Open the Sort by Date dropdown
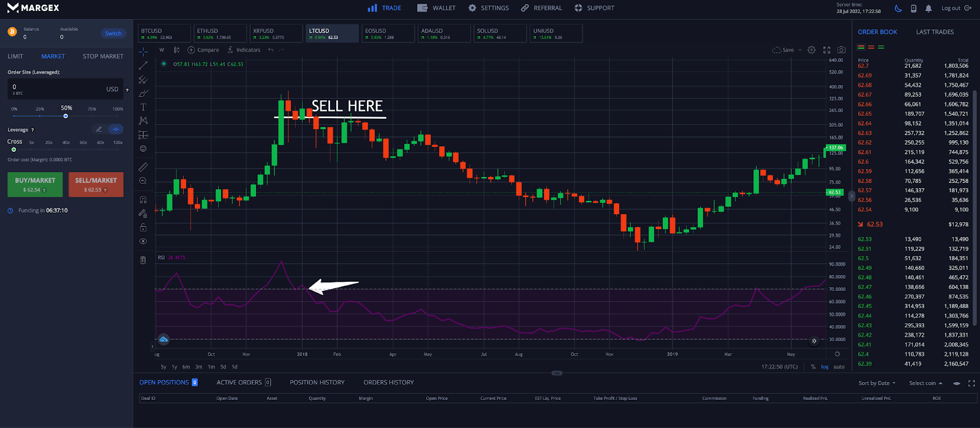 [876, 383]
